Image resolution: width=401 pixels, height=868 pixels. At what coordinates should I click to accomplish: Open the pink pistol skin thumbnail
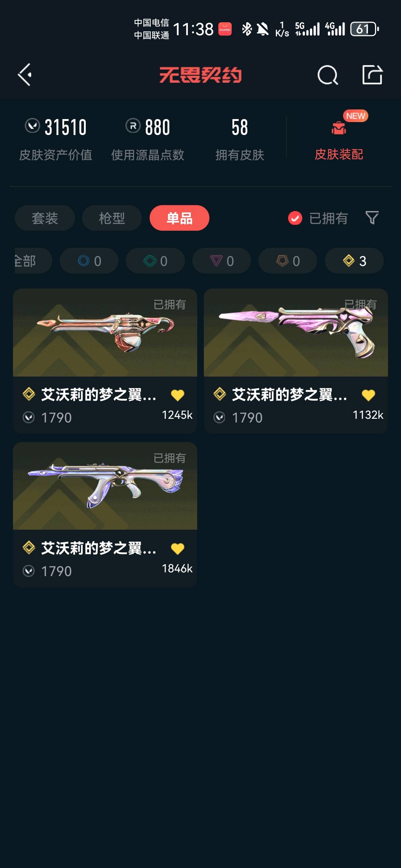[x=296, y=333]
